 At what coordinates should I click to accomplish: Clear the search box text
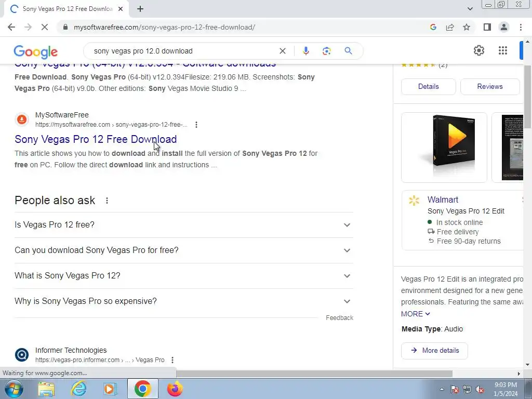282,51
